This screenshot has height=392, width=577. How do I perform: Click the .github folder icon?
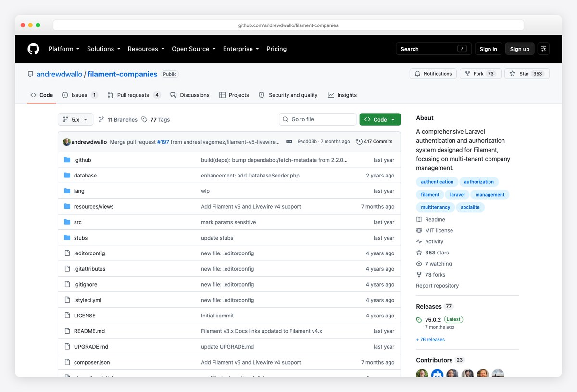pos(67,160)
